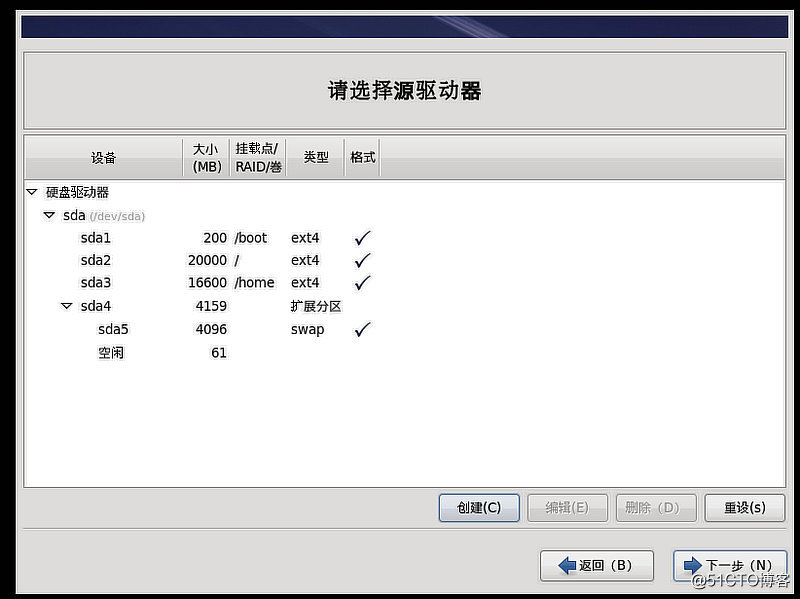Screen dimensions: 800x599
Task: Go back with 返回(B) button
Action: pyautogui.click(x=597, y=565)
